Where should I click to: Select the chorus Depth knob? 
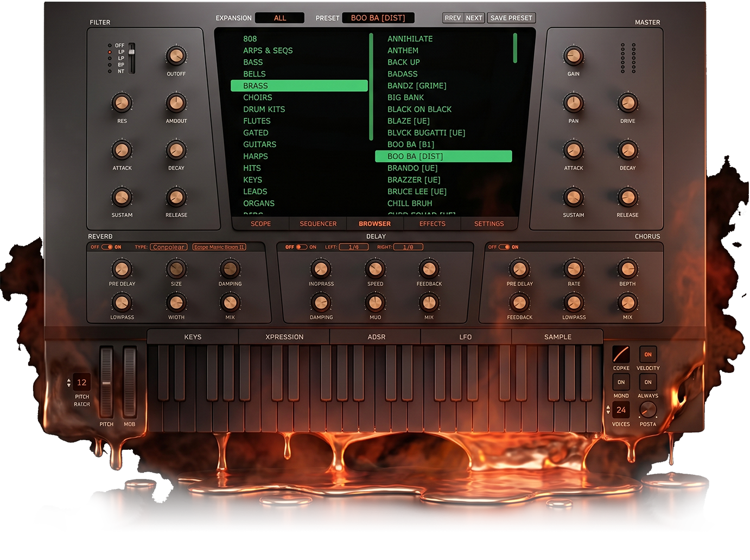[x=627, y=268]
